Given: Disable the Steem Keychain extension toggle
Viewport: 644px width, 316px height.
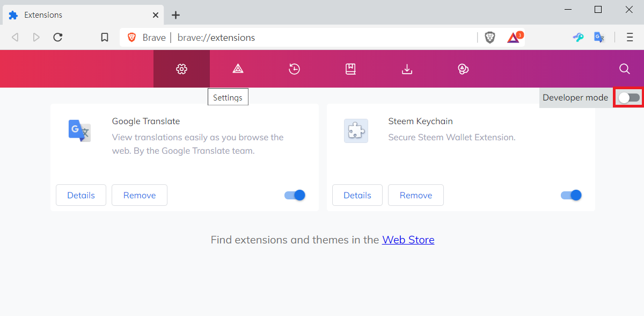Looking at the screenshot, I should click(x=572, y=195).
